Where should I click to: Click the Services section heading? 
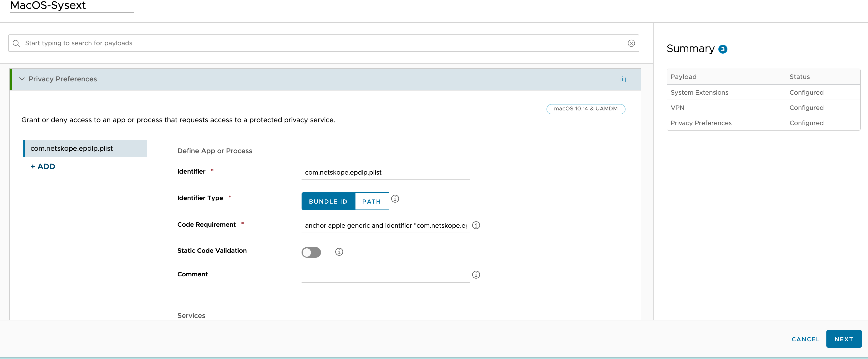coord(191,315)
